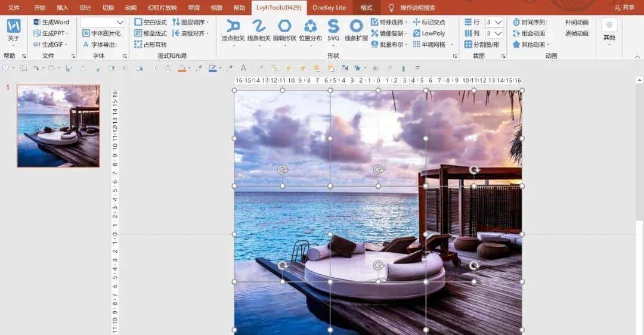This screenshot has width=644, height=335.
Task: Expand the 列 columns count dropdown
Action: pyautogui.click(x=499, y=33)
